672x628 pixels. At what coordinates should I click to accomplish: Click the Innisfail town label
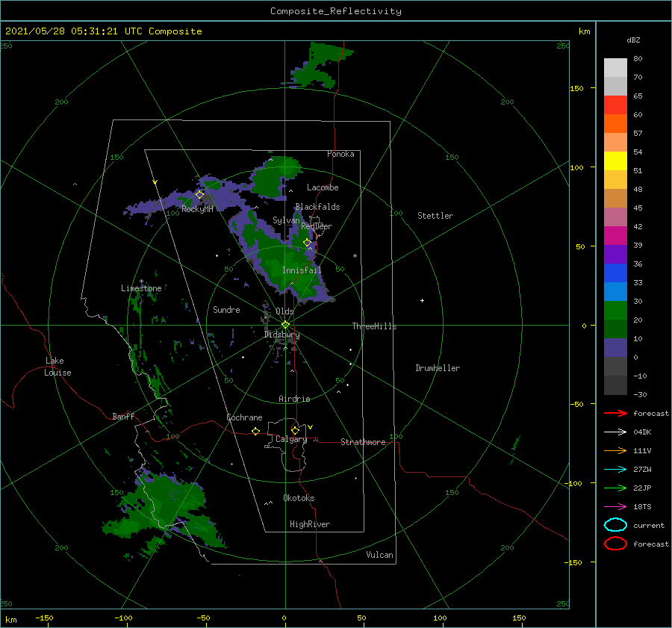tap(302, 270)
